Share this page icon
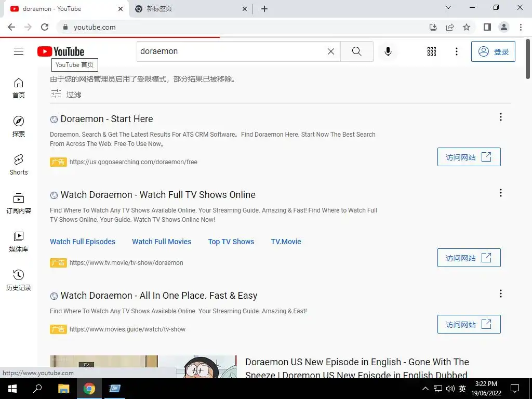This screenshot has height=399, width=532. [x=450, y=27]
